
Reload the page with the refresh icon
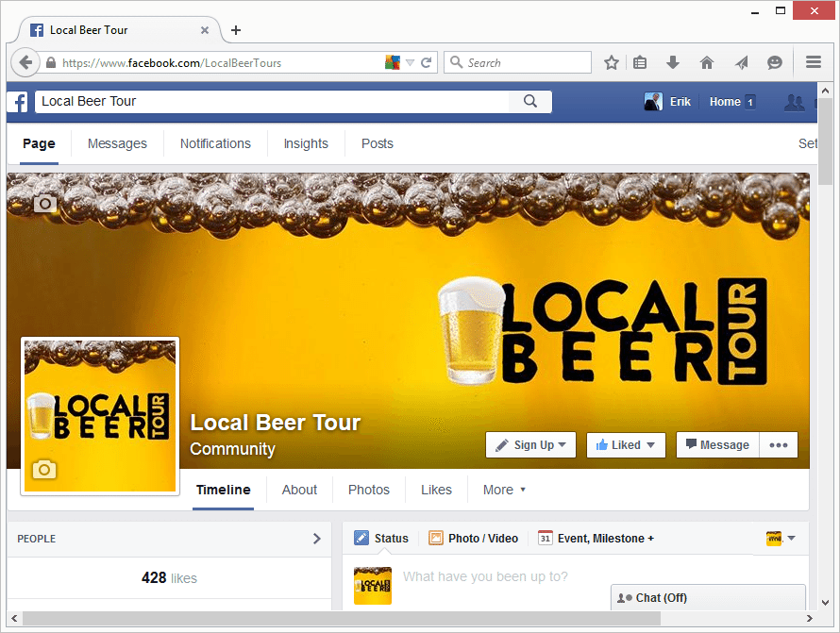click(x=427, y=62)
